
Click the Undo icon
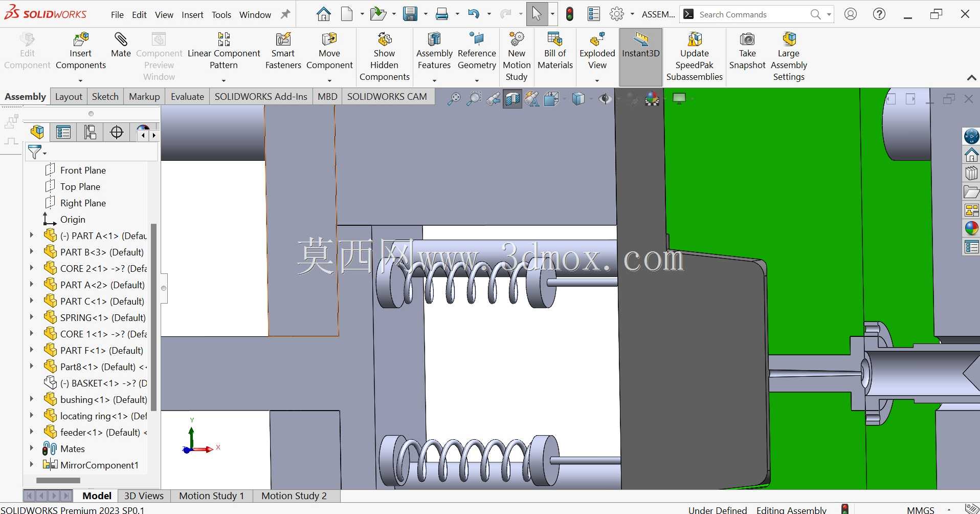tap(474, 14)
